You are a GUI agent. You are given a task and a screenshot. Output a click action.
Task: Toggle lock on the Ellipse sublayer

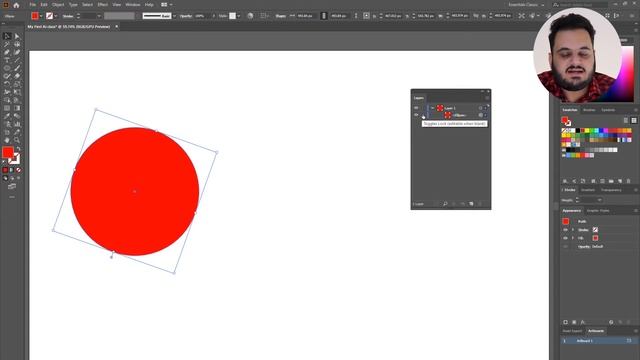[x=423, y=115]
